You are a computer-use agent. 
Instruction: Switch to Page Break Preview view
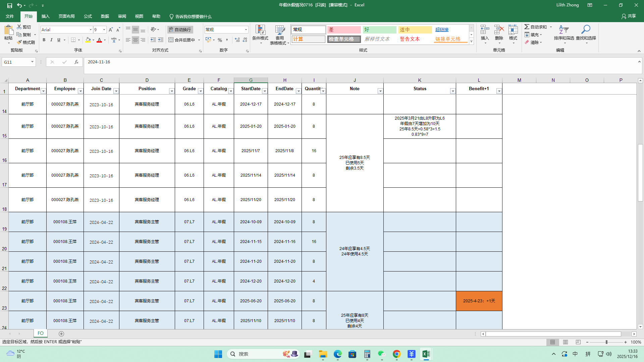578,342
